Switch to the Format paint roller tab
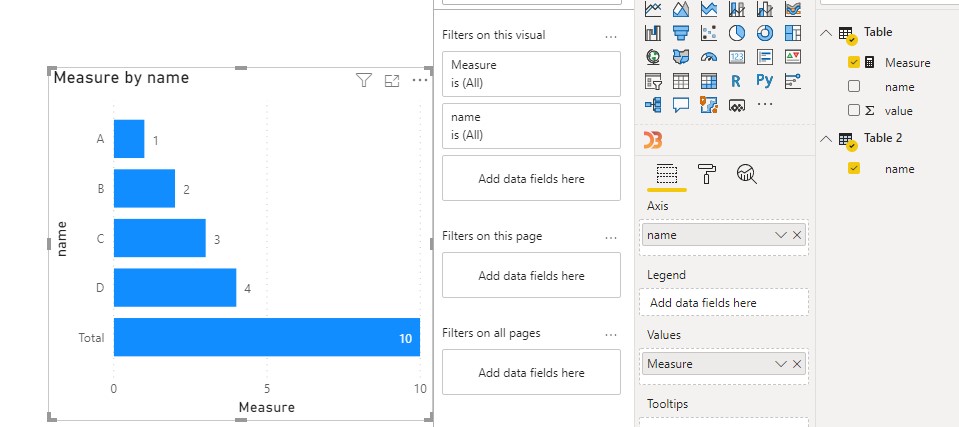This screenshot has height=427, width=959. coord(707,174)
